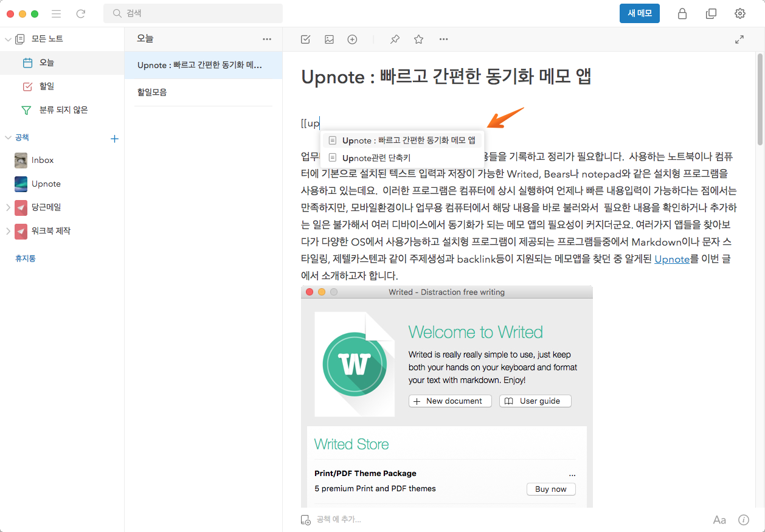The height and width of the screenshot is (532, 765).
Task: Click the 공책 에 추가 field
Action: click(339, 520)
